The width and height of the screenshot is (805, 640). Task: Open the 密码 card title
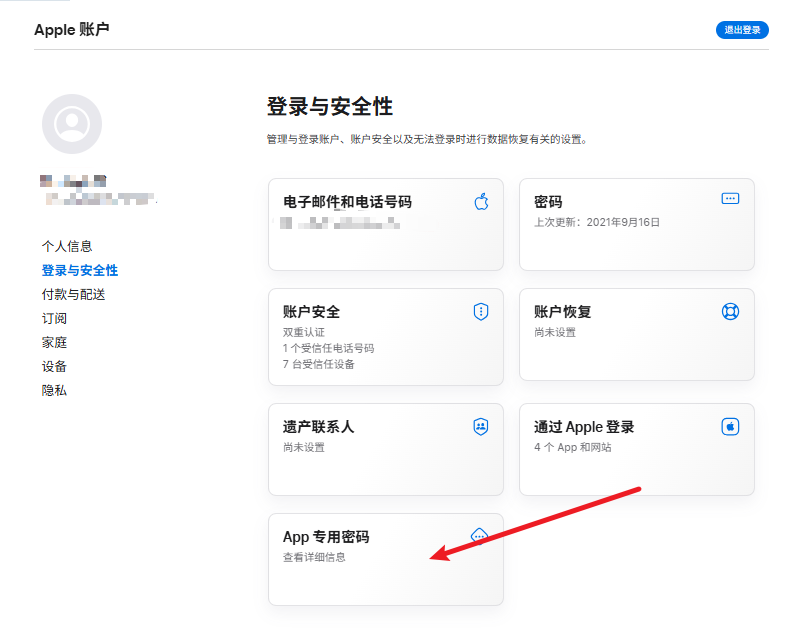tap(548, 202)
